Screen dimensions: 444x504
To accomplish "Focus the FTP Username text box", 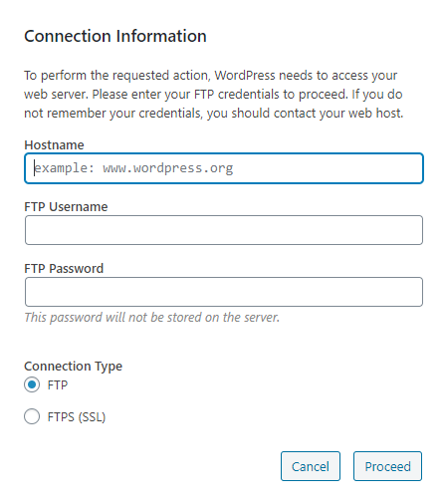I will pyautogui.click(x=224, y=230).
